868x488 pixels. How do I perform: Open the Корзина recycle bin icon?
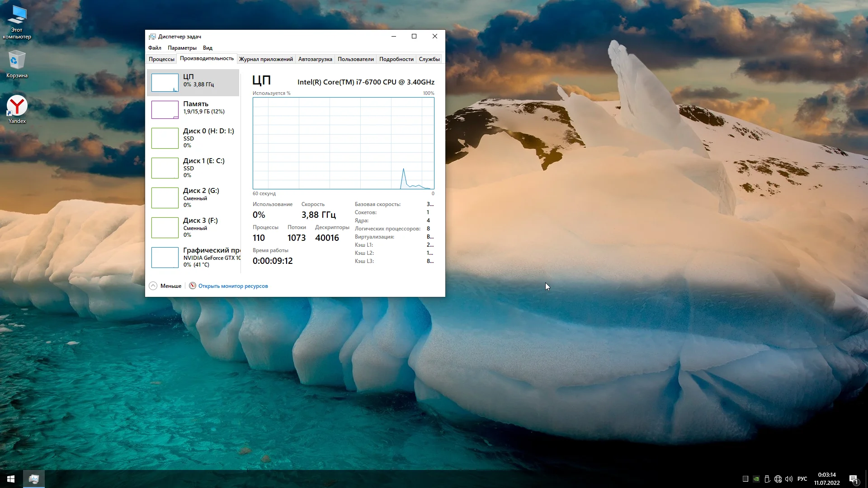pyautogui.click(x=17, y=63)
